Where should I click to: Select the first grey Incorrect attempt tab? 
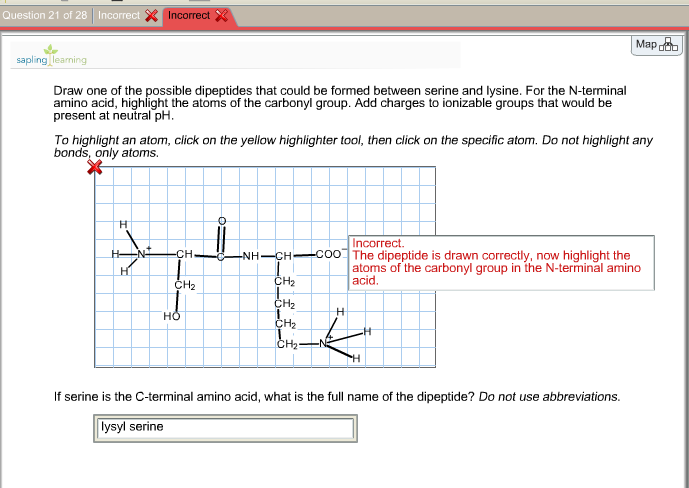127,15
